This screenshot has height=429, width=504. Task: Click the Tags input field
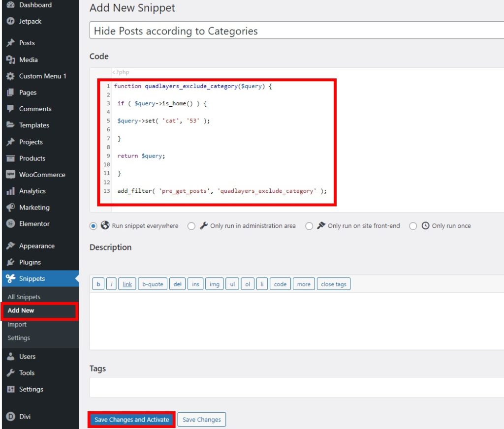(297, 387)
